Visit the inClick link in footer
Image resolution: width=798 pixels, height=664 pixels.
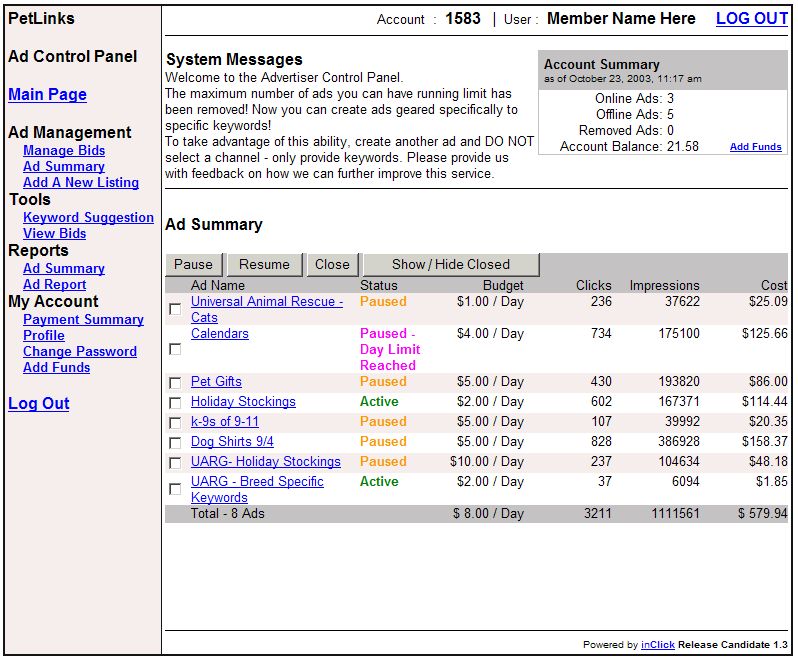pyautogui.click(x=657, y=645)
